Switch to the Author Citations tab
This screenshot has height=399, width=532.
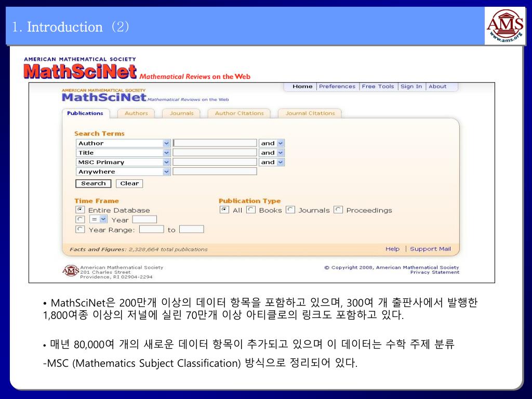[x=239, y=113]
